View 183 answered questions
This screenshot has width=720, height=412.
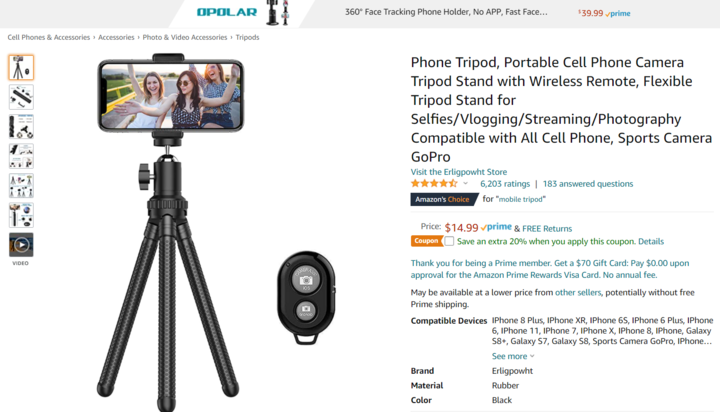588,184
